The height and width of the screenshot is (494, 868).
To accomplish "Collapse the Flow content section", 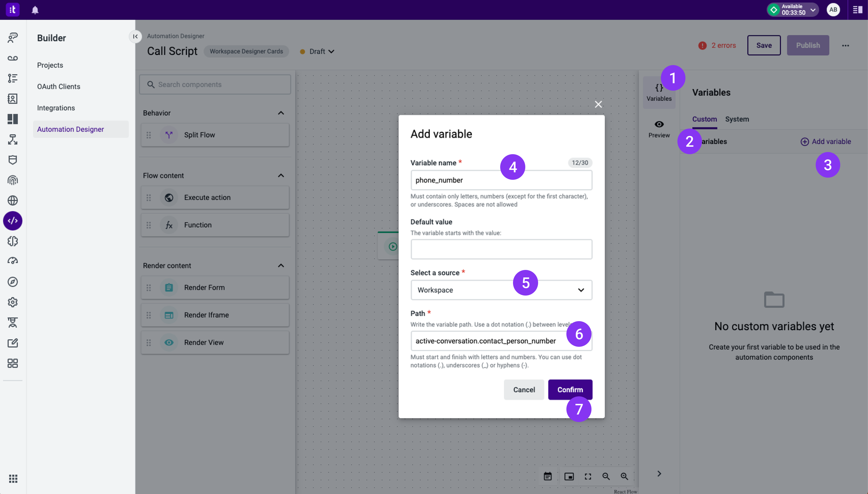I will (x=280, y=176).
